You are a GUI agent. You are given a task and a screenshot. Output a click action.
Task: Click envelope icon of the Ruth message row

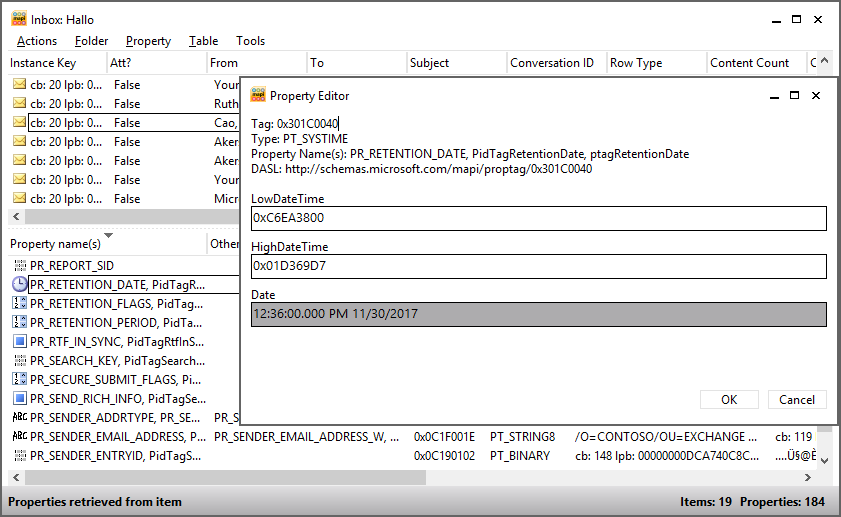coord(19,103)
